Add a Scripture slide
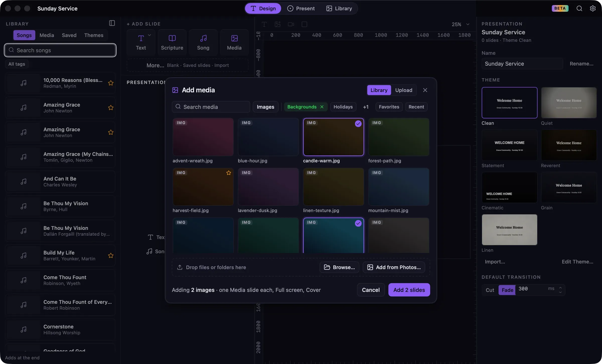This screenshot has width=602, height=364. point(172,42)
